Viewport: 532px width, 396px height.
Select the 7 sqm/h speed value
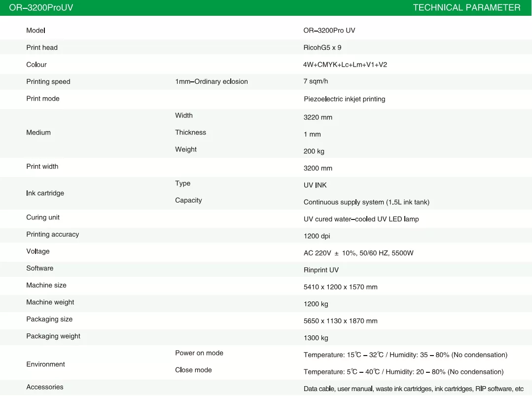316,82
